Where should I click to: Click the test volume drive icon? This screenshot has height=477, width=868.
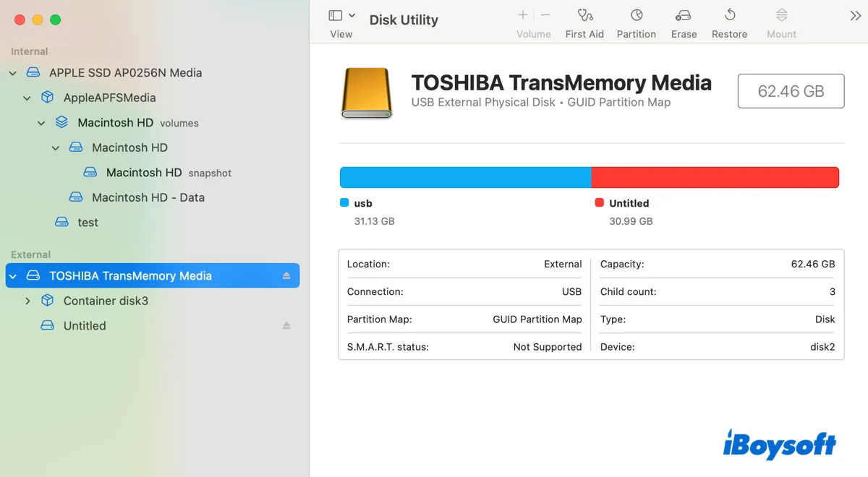click(x=62, y=223)
